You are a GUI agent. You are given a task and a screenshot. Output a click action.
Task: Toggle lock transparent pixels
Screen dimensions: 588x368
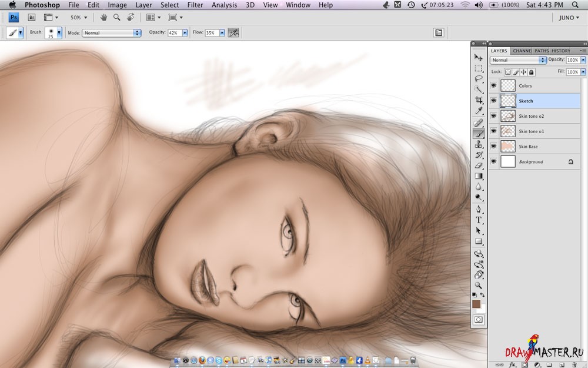click(x=507, y=72)
